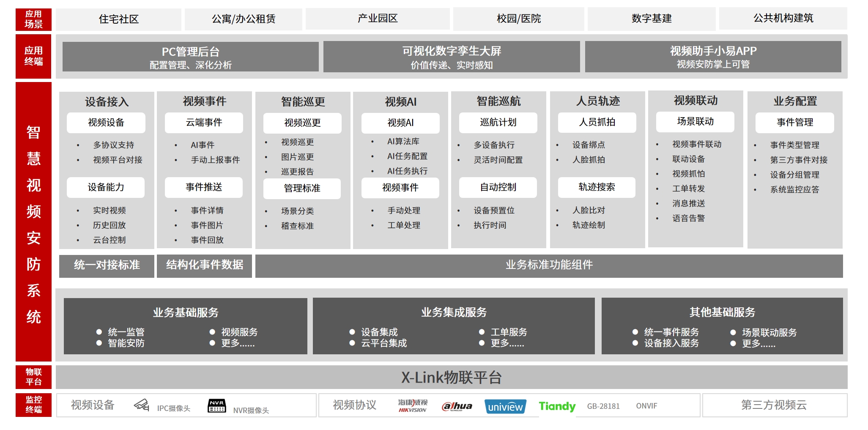Viewport: 868px width, 430px height.
Task: Click the 业务集成服务 heading
Action: click(454, 312)
